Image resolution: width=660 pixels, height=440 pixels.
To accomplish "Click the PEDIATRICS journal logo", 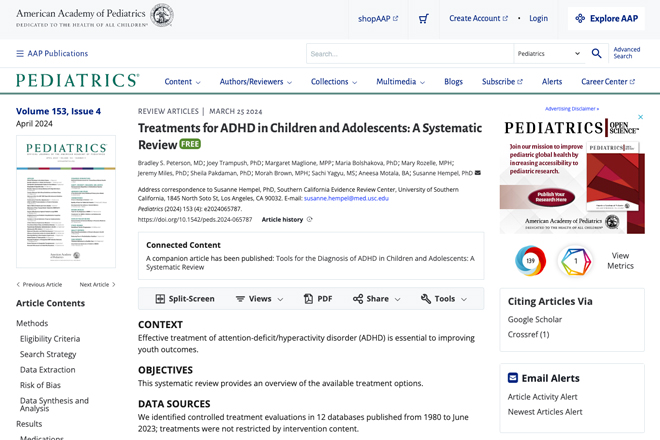I will point(77,80).
